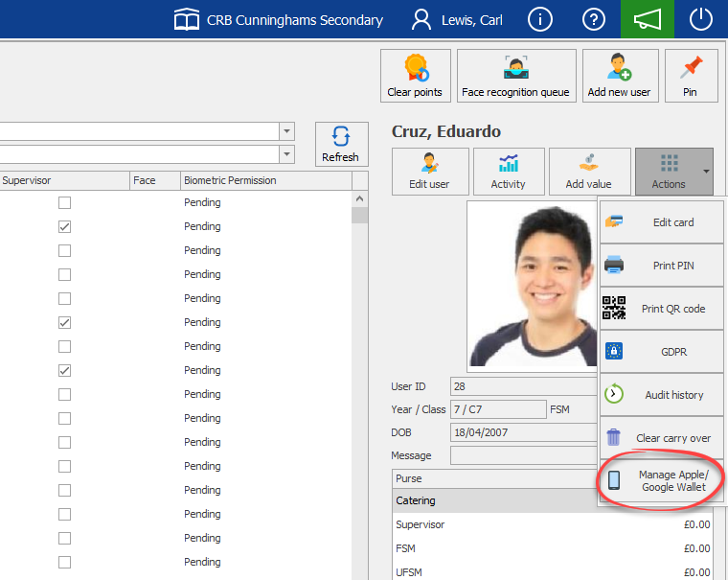Open the Face recognition queue
Image resolution: width=728 pixels, height=580 pixels.
tap(515, 76)
